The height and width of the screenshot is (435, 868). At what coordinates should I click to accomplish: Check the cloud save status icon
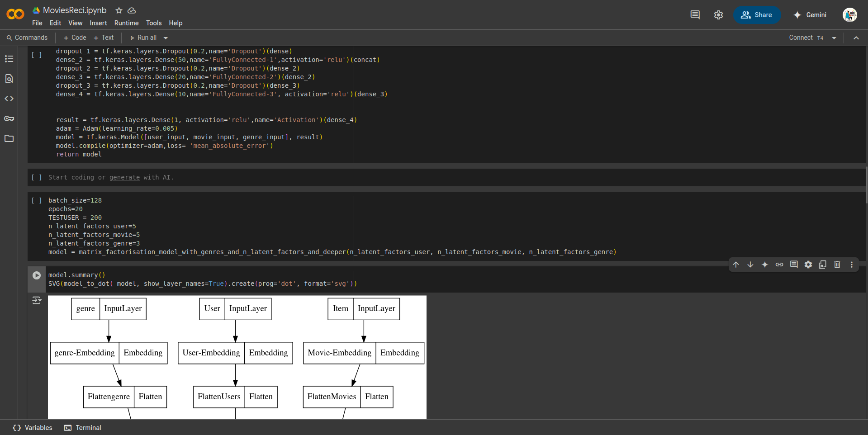132,10
